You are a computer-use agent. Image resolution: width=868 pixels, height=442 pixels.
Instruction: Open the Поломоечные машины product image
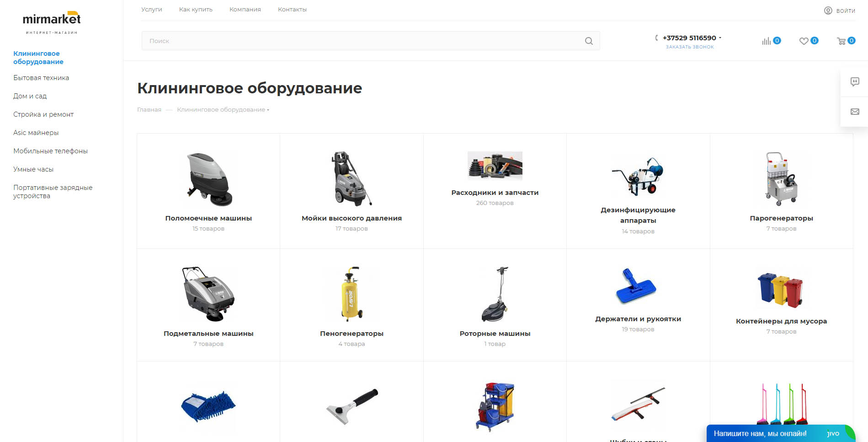click(208, 179)
